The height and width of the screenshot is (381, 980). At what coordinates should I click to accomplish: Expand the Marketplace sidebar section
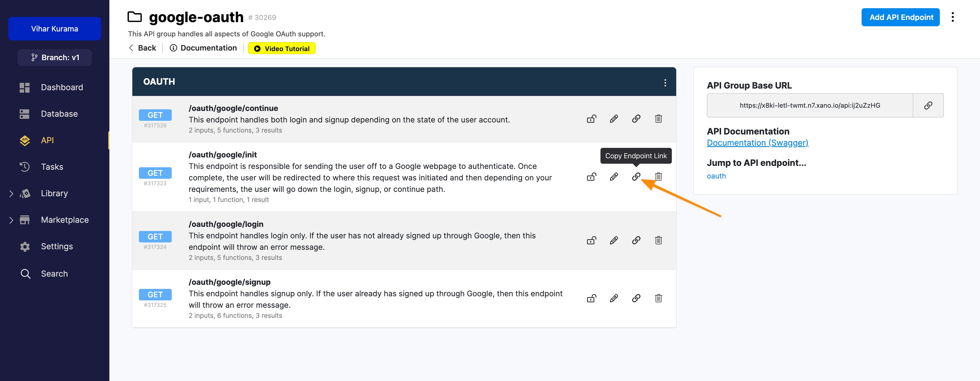11,220
